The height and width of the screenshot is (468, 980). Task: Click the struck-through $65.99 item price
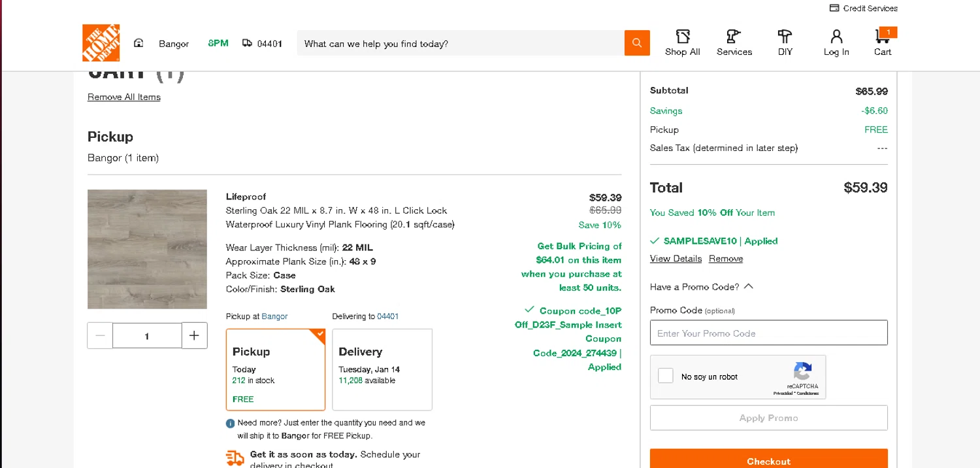point(605,210)
